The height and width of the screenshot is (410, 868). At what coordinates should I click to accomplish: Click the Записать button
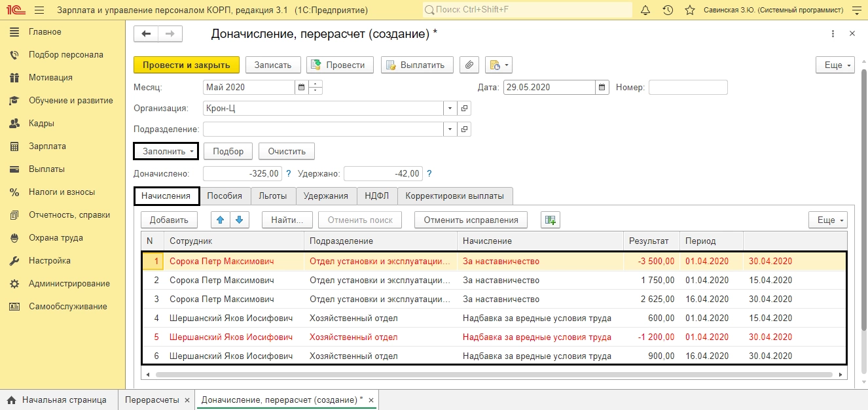(x=273, y=65)
